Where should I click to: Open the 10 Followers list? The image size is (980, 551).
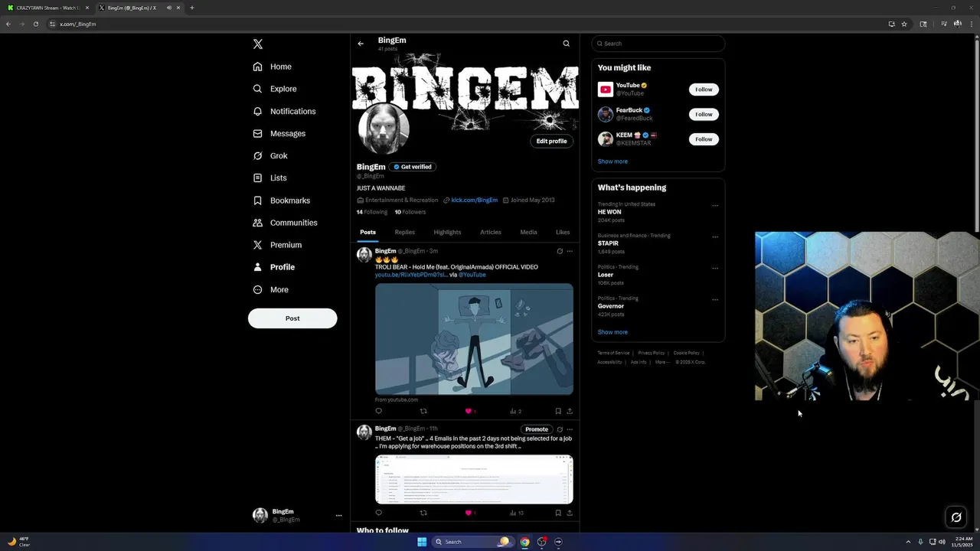click(x=410, y=212)
